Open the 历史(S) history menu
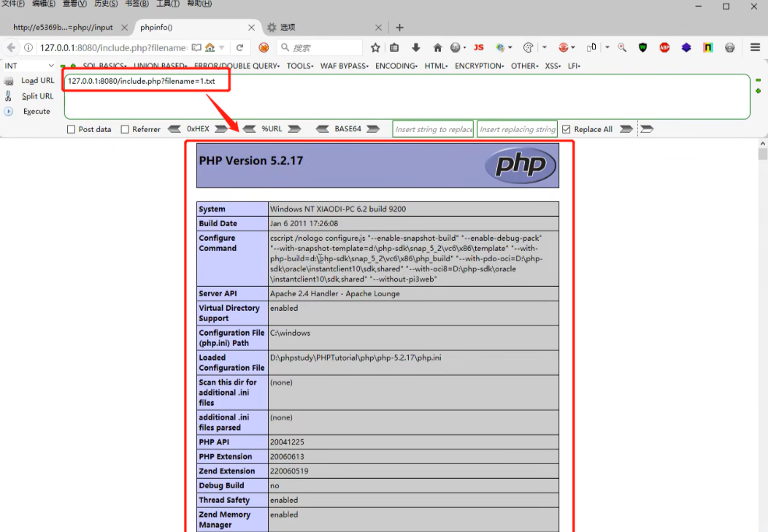768x532 pixels. pos(105,4)
